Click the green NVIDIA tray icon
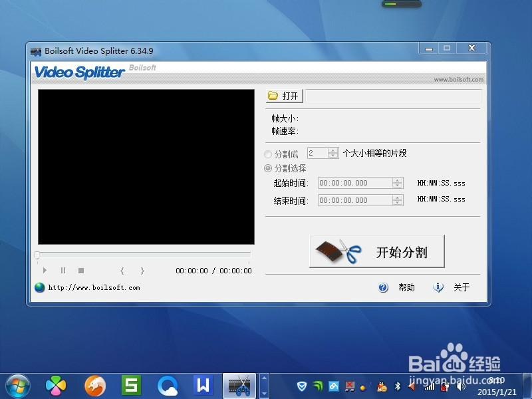 [318, 386]
